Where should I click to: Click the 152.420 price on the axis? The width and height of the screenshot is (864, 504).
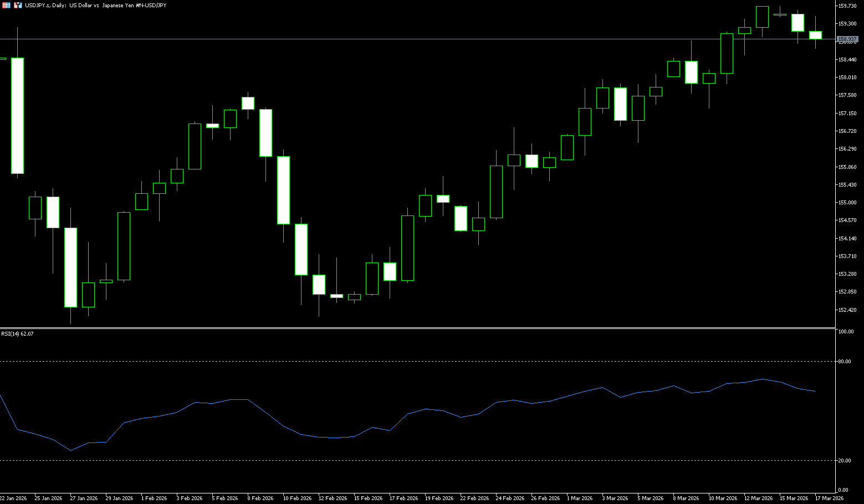pyautogui.click(x=847, y=310)
